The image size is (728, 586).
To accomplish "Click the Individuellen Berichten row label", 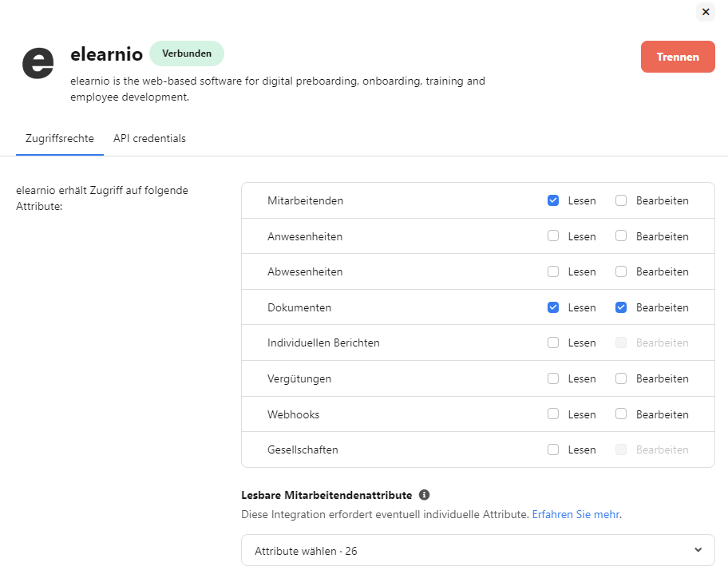I will [323, 342].
